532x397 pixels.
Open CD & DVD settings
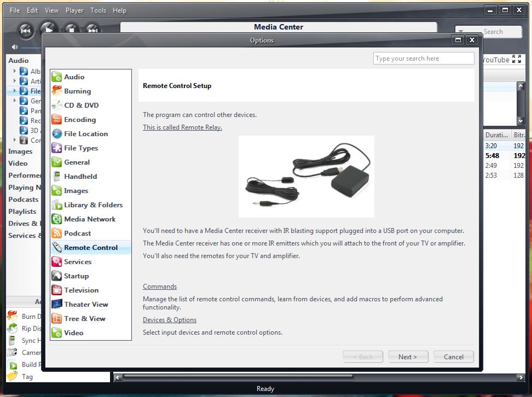point(91,106)
